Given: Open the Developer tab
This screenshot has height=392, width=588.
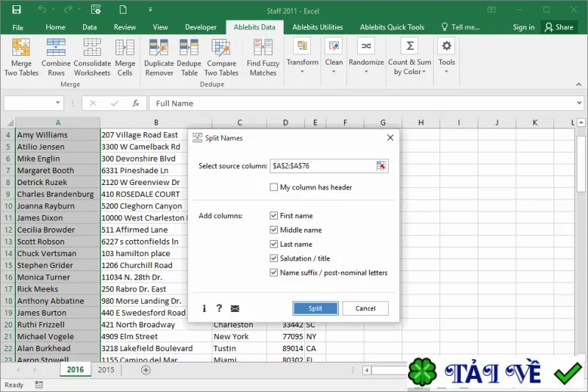Looking at the screenshot, I should [x=201, y=27].
